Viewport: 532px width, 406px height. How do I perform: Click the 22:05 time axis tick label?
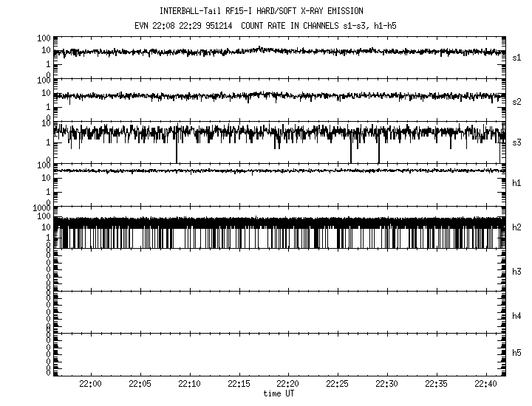(x=140, y=384)
